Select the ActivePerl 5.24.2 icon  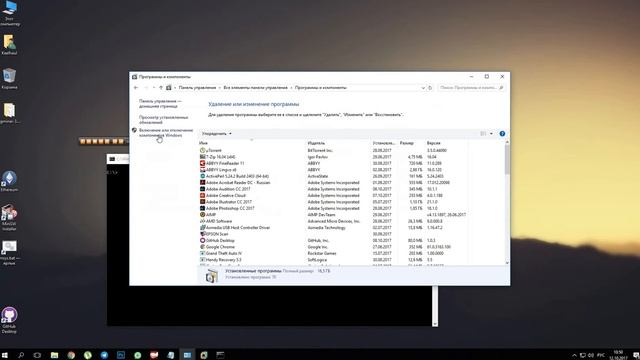[202, 176]
